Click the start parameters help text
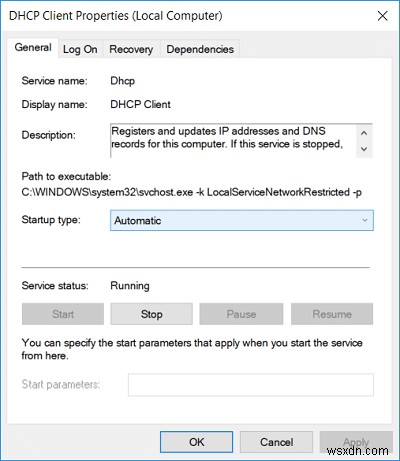 [192, 349]
